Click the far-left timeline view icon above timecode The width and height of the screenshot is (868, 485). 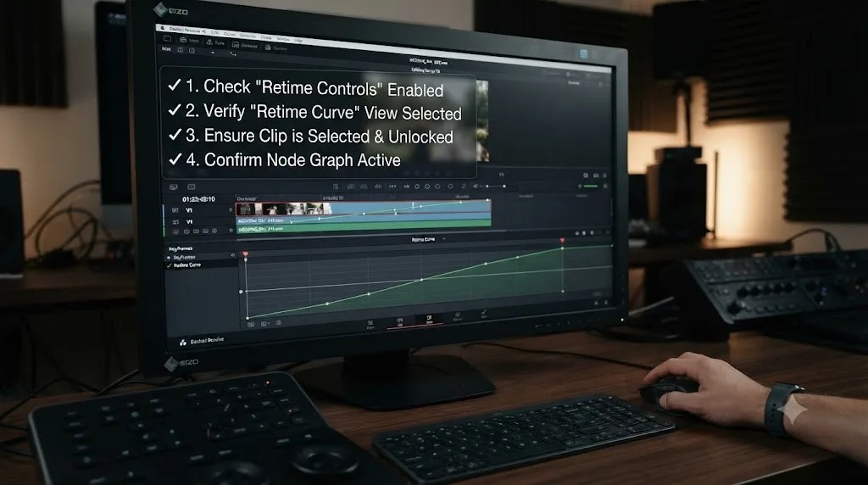173,187
